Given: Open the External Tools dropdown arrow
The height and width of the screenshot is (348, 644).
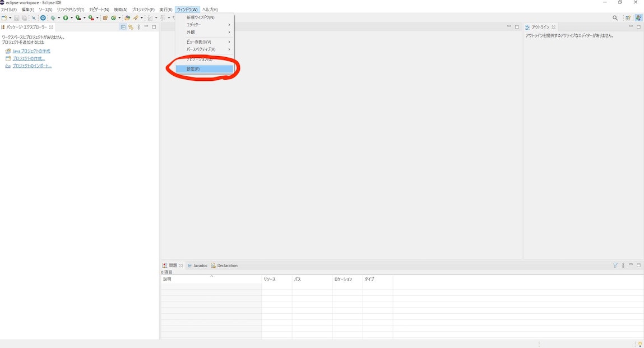Looking at the screenshot, I should 98,18.
